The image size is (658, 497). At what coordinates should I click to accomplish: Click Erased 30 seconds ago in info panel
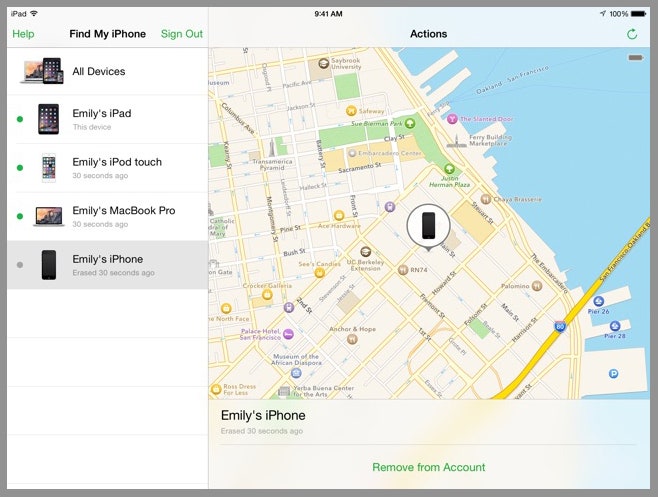pyautogui.click(x=262, y=431)
